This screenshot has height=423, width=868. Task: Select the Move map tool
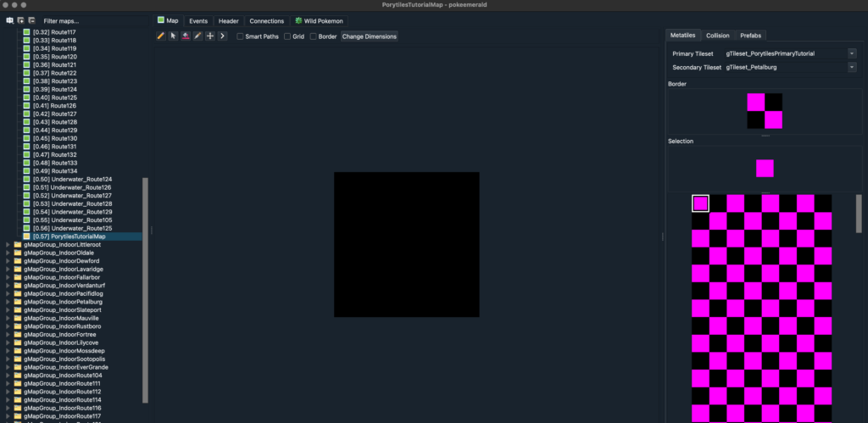tap(210, 36)
